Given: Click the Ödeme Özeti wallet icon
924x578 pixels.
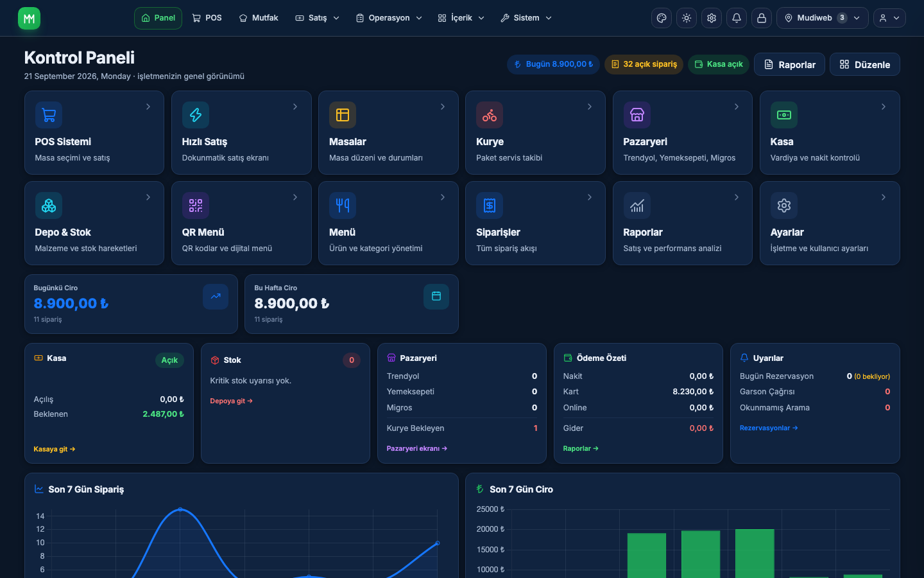Looking at the screenshot, I should pos(568,358).
